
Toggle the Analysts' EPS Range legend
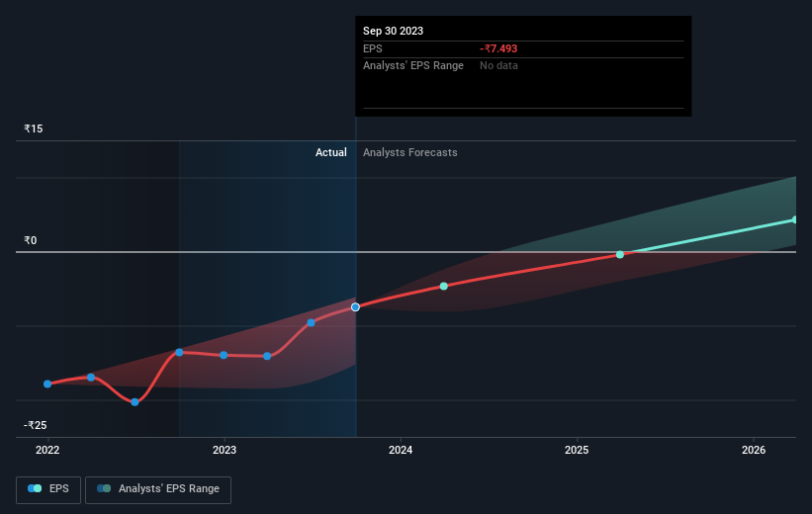click(x=158, y=489)
